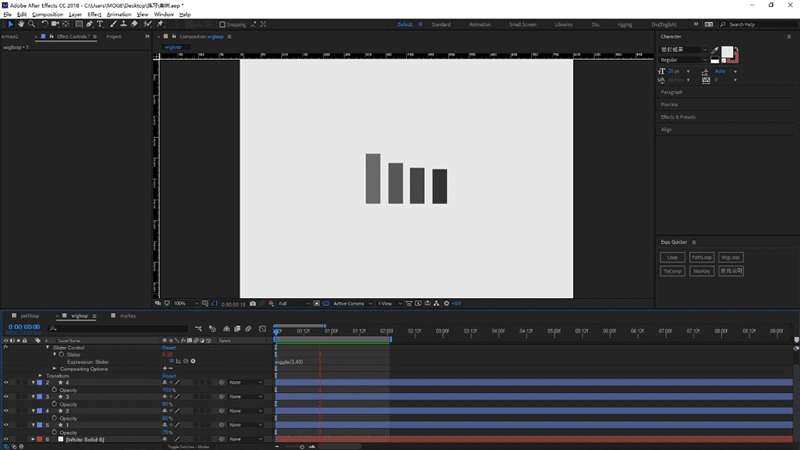Image resolution: width=800 pixels, height=450 pixels.
Task: Select the Selection arrow tool
Action: click(x=10, y=24)
